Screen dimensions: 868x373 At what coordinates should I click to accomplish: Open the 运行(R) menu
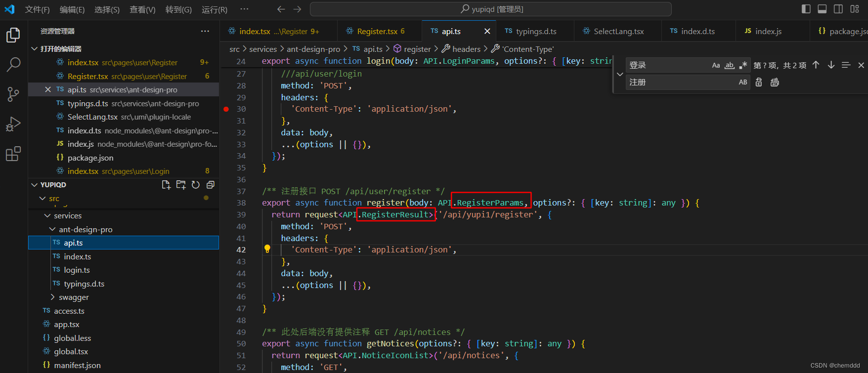[215, 9]
